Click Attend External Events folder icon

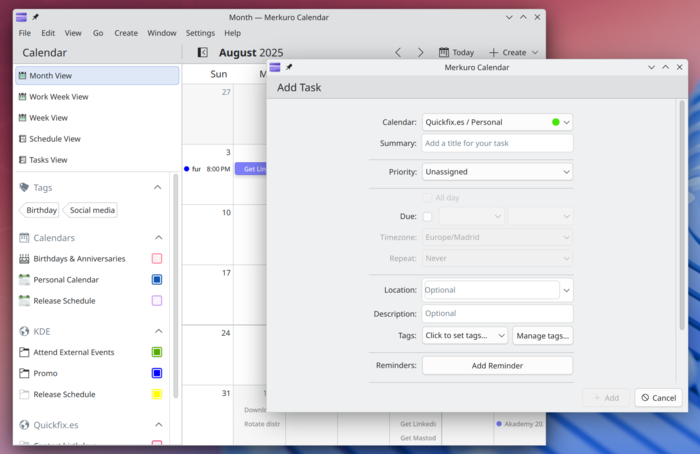(24, 352)
